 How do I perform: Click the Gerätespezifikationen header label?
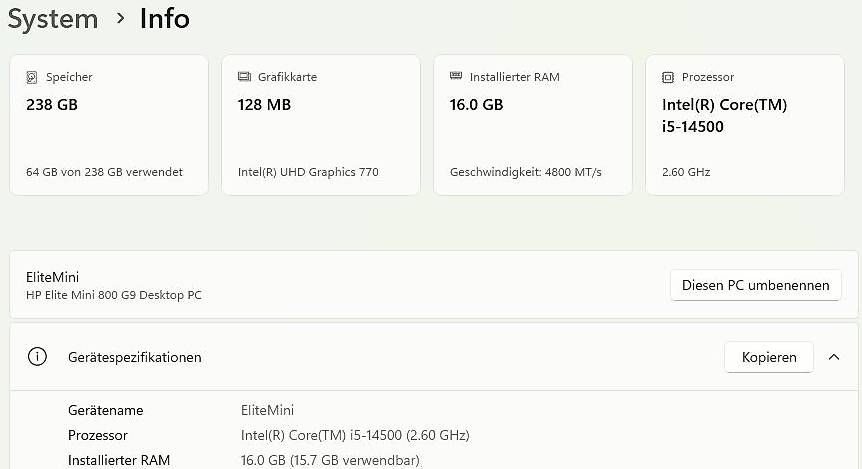tap(135, 357)
